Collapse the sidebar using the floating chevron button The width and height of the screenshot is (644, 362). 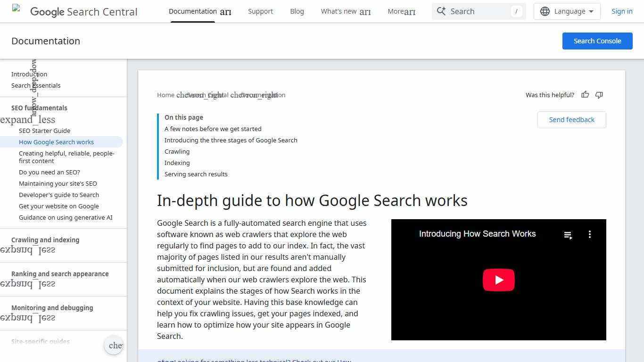click(x=114, y=345)
